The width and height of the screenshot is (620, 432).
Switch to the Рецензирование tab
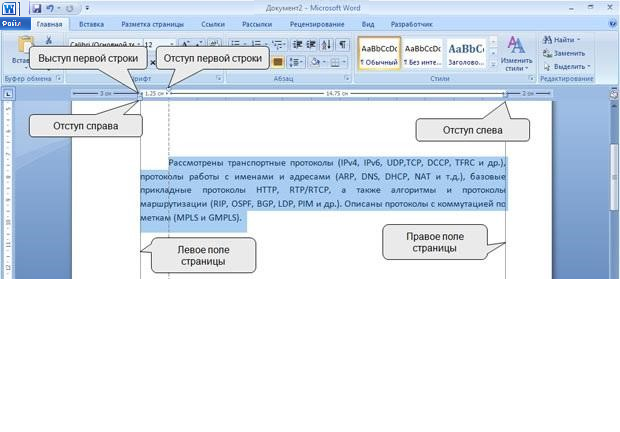point(317,24)
